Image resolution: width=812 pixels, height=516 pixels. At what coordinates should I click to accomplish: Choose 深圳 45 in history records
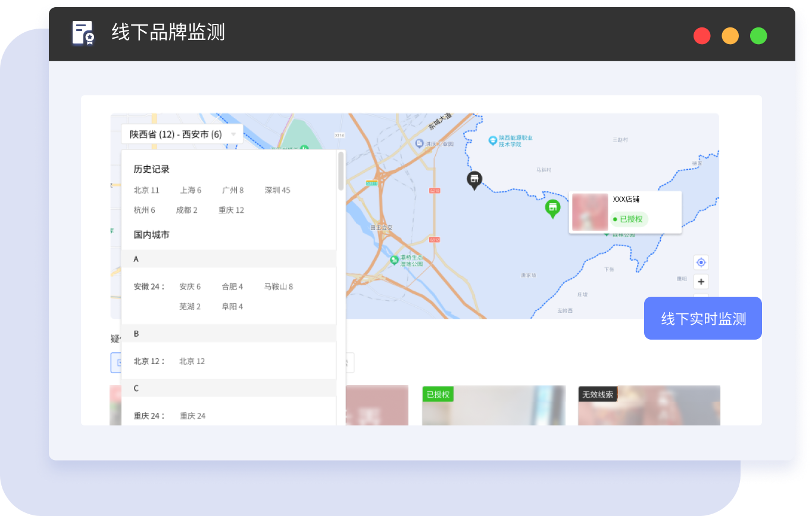point(277,190)
